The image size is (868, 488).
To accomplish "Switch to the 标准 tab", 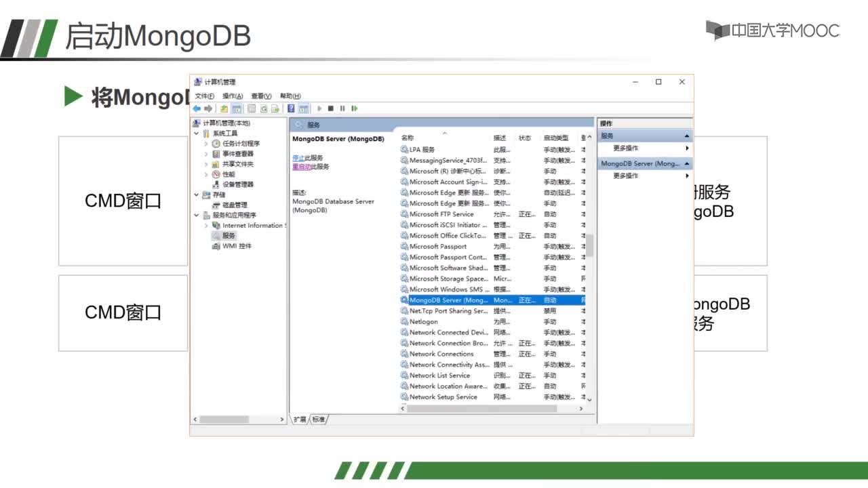I will click(318, 420).
